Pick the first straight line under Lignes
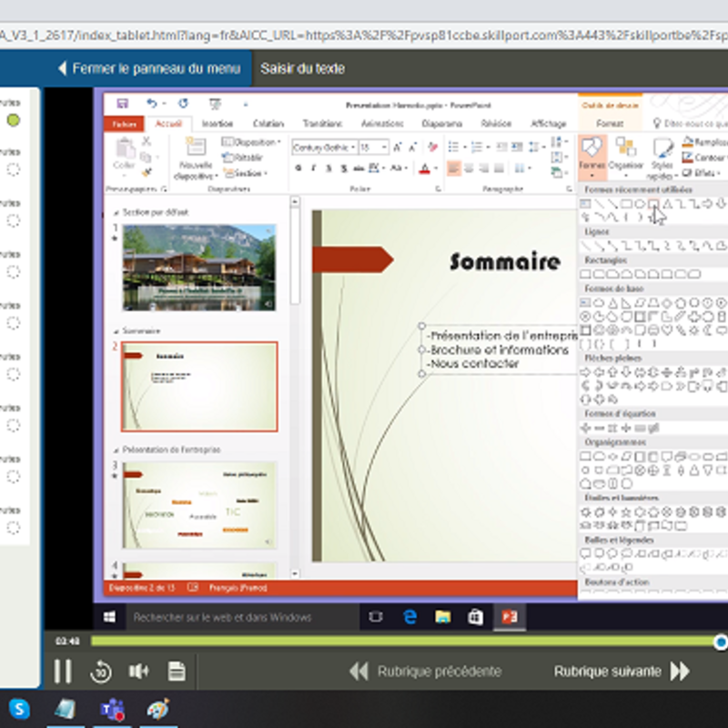This screenshot has width=728, height=728. tap(585, 246)
